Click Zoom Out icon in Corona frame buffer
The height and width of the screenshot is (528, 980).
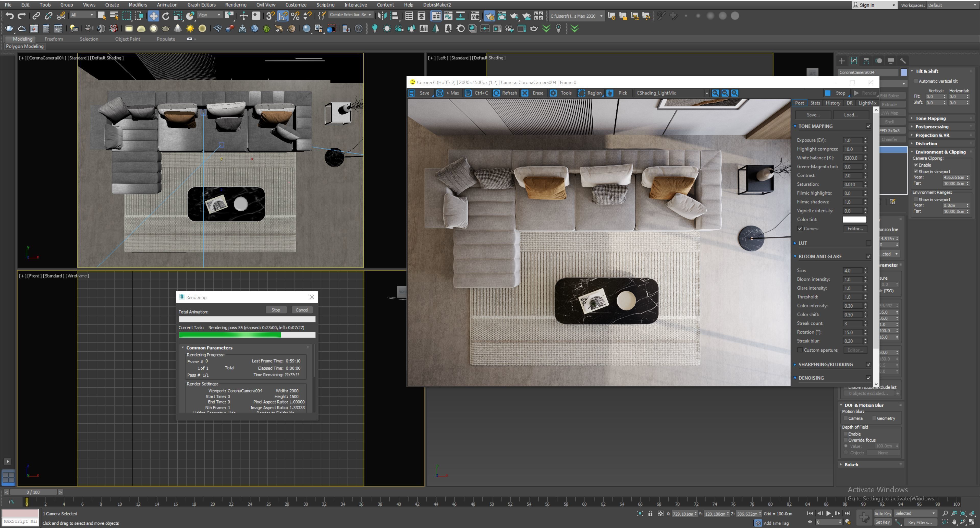[x=725, y=93]
